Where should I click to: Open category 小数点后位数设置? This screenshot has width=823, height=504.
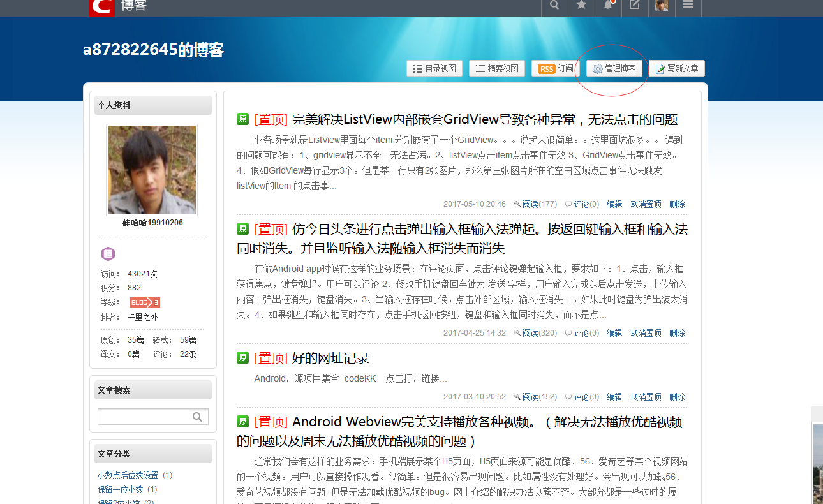[128, 475]
